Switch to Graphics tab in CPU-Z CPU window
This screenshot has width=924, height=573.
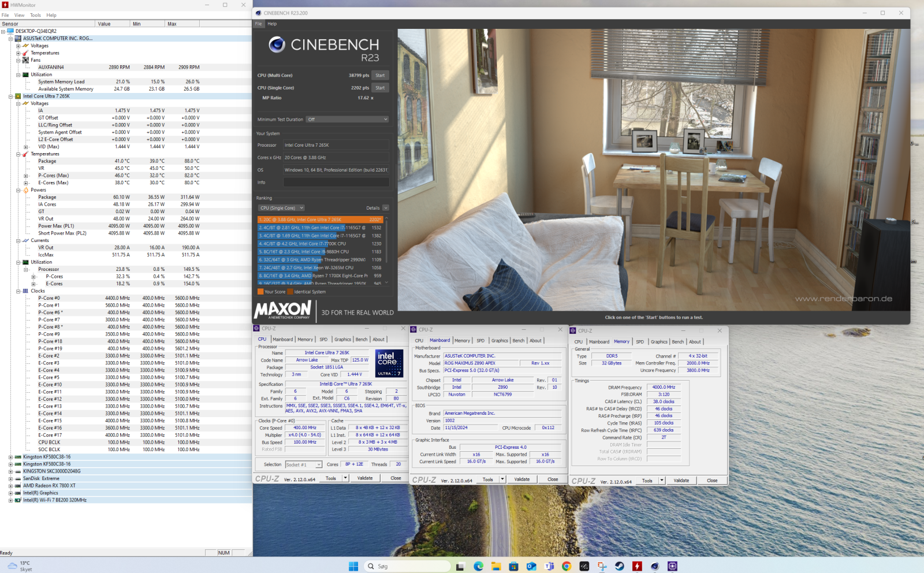click(342, 340)
